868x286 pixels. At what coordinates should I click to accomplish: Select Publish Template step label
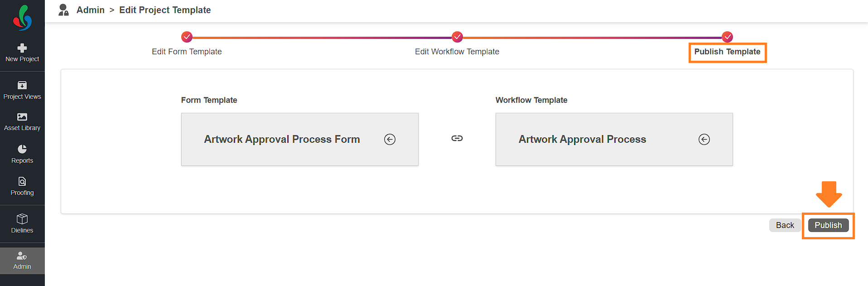pyautogui.click(x=727, y=52)
